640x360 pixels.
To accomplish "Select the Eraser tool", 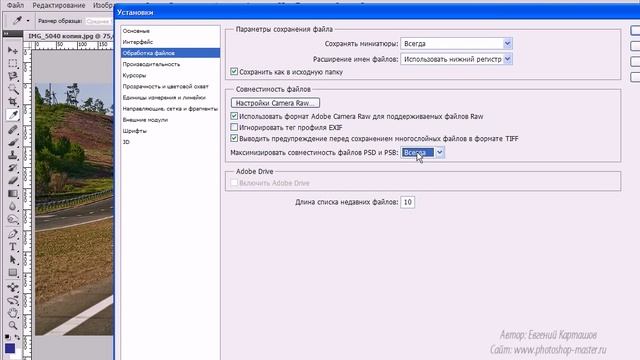I will (x=13, y=180).
